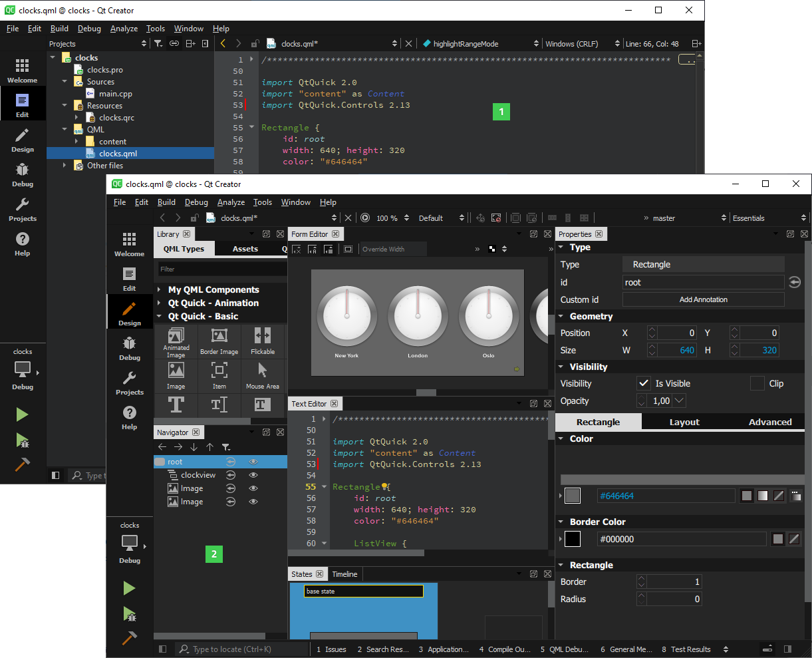
Task: Hide the clockview item in the Navigator
Action: click(253, 474)
